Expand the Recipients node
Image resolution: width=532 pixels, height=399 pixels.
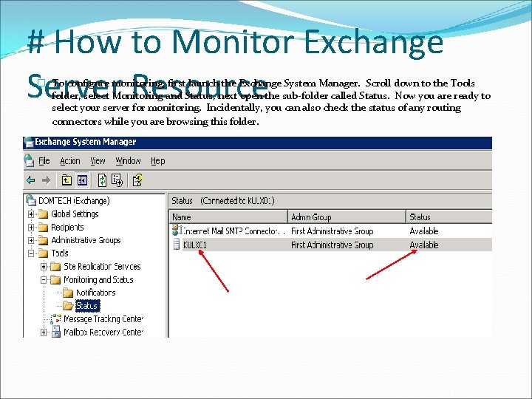[x=31, y=228]
